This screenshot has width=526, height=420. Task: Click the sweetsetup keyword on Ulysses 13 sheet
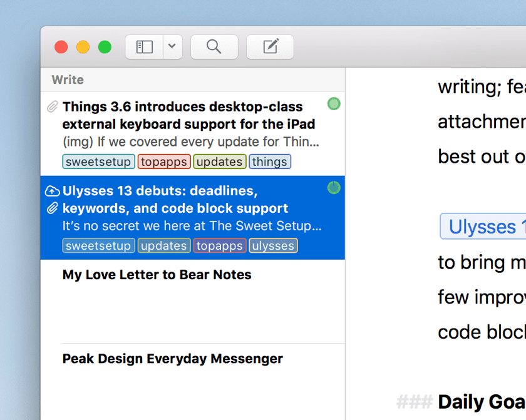tap(99, 245)
